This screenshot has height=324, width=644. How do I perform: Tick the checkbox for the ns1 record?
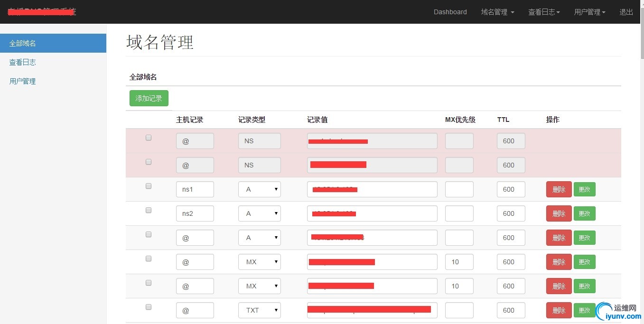tap(149, 186)
